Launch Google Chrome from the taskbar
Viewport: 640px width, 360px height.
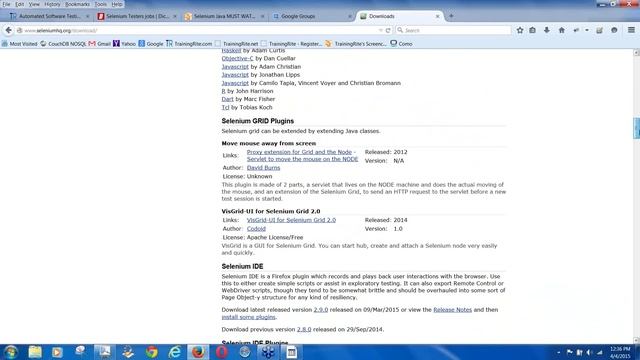point(152,352)
